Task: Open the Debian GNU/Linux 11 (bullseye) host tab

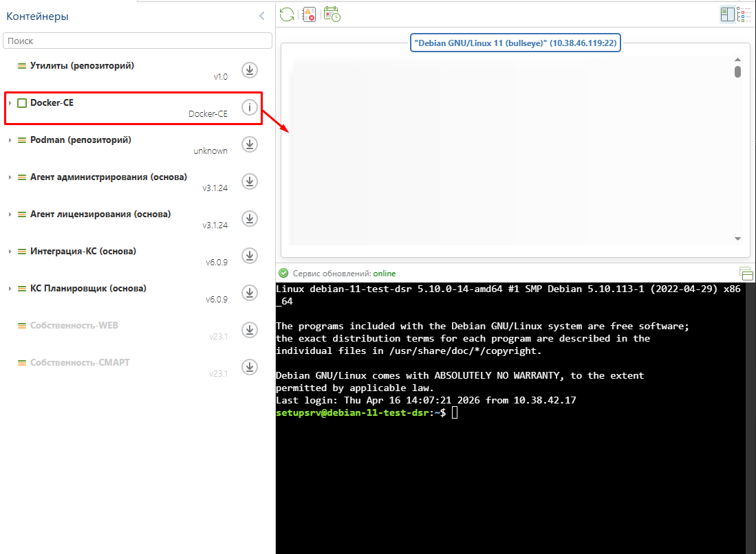Action: pos(515,42)
